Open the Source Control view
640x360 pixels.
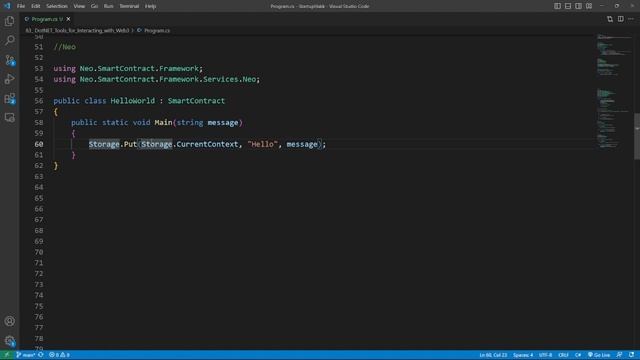pos(9,60)
